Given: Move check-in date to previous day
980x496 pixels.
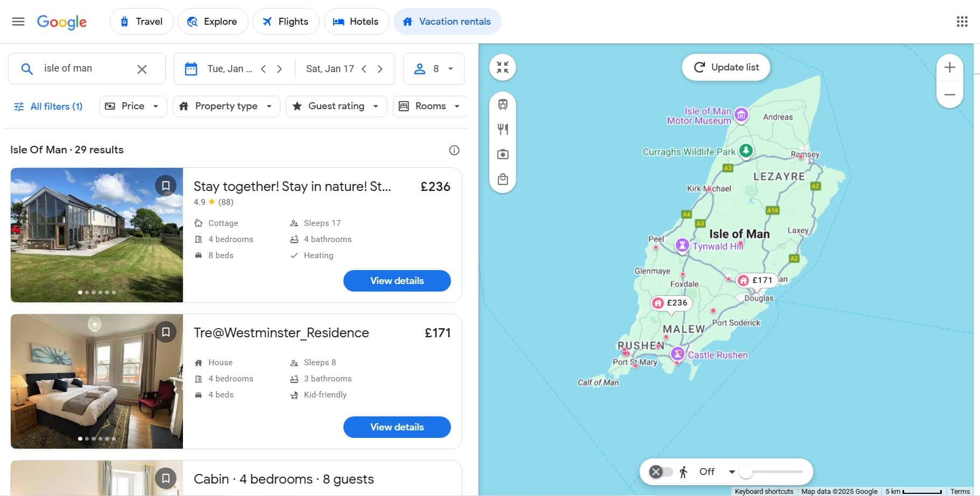Looking at the screenshot, I should 263,69.
